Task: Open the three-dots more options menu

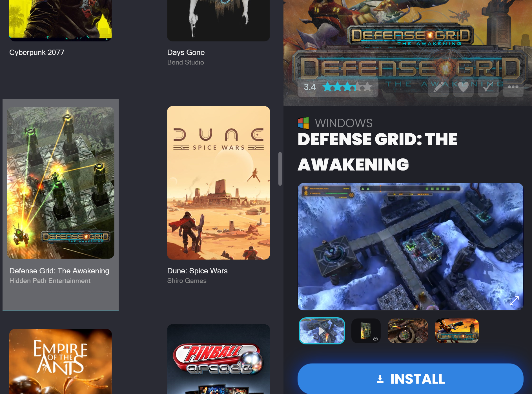Action: click(513, 87)
